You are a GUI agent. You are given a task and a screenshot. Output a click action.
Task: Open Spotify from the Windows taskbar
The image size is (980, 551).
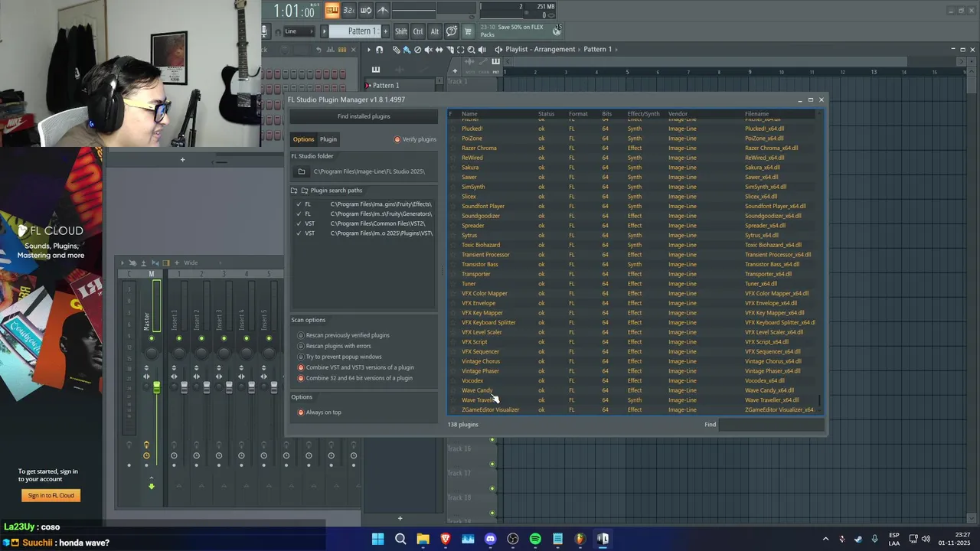point(535,539)
